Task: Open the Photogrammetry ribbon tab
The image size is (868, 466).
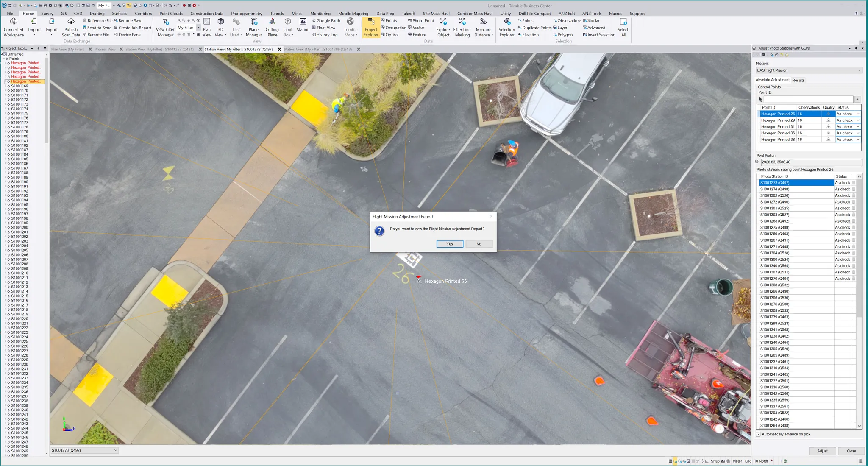Action: 247,13
